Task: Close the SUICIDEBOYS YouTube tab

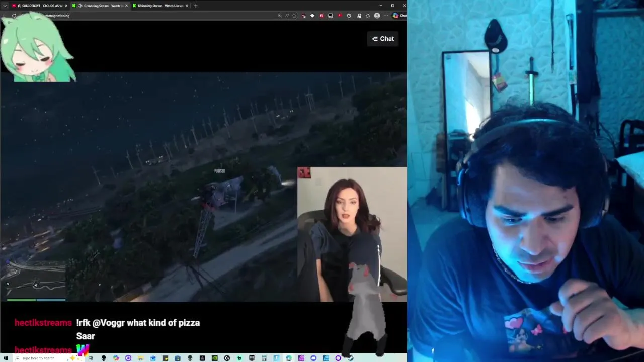Action: point(66,6)
